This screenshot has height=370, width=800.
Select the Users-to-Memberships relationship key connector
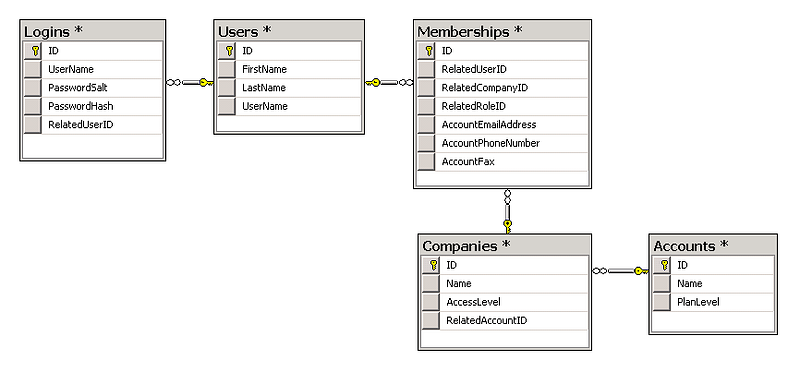point(389,82)
